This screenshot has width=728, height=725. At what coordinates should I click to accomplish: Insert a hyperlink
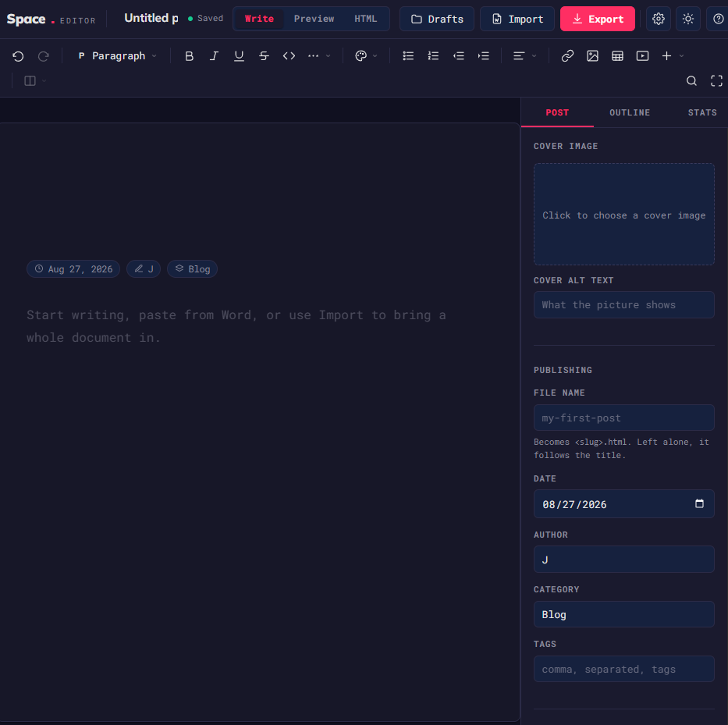point(567,56)
